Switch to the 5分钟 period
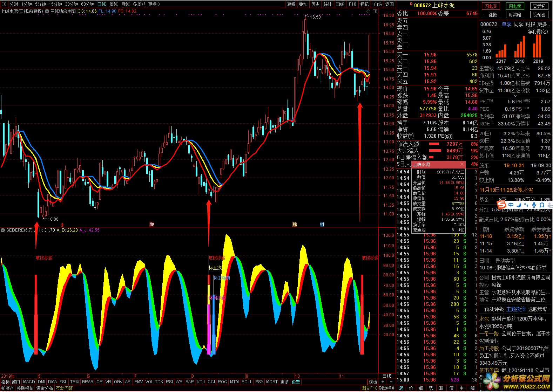Image resolution: width=553 pixels, height=392 pixels. coord(40,4)
